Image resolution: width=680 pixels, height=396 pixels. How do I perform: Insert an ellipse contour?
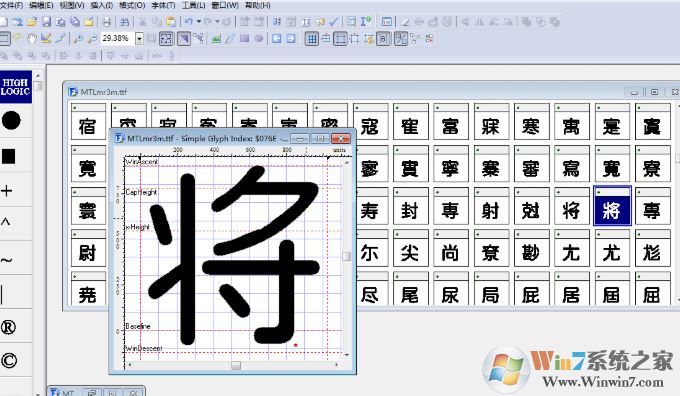tap(259, 39)
